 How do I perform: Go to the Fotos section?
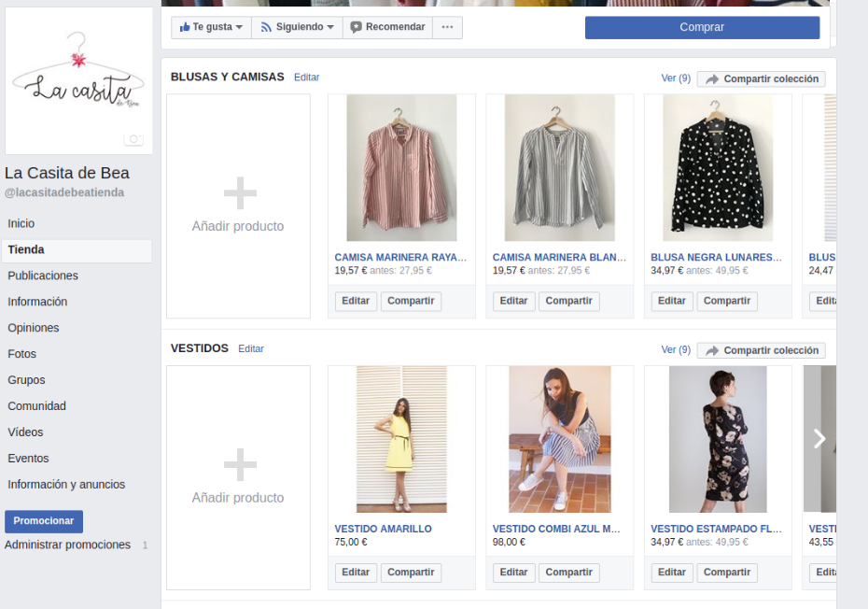pyautogui.click(x=22, y=354)
